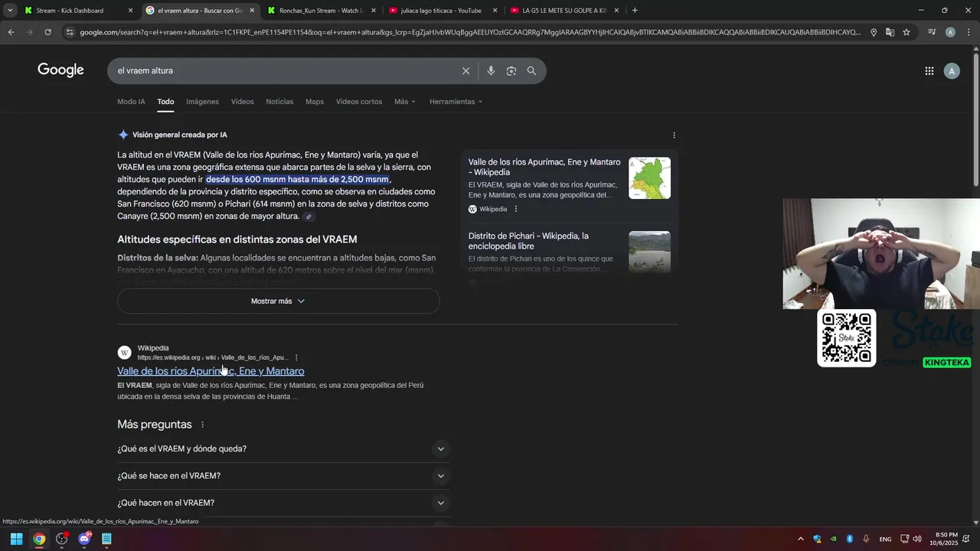Image resolution: width=980 pixels, height=551 pixels.
Task: Go to Google home via logo
Action: click(60, 70)
